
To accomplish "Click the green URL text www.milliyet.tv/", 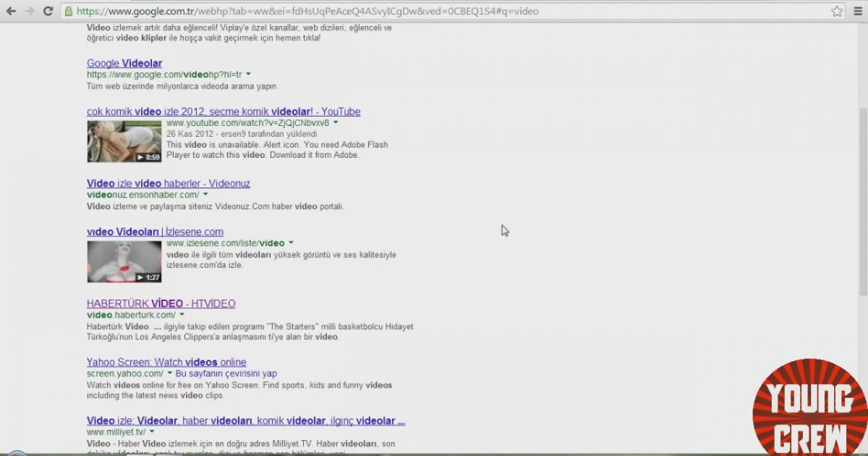I will [116, 432].
